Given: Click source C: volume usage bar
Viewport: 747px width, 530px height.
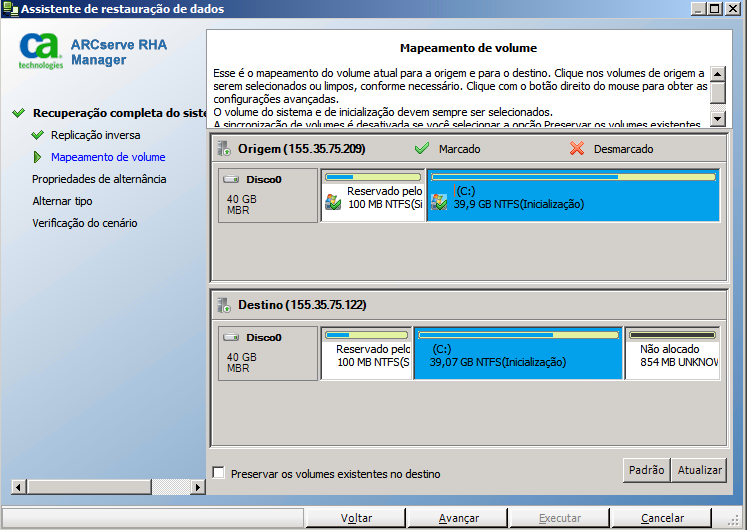Looking at the screenshot, I should click(573, 177).
